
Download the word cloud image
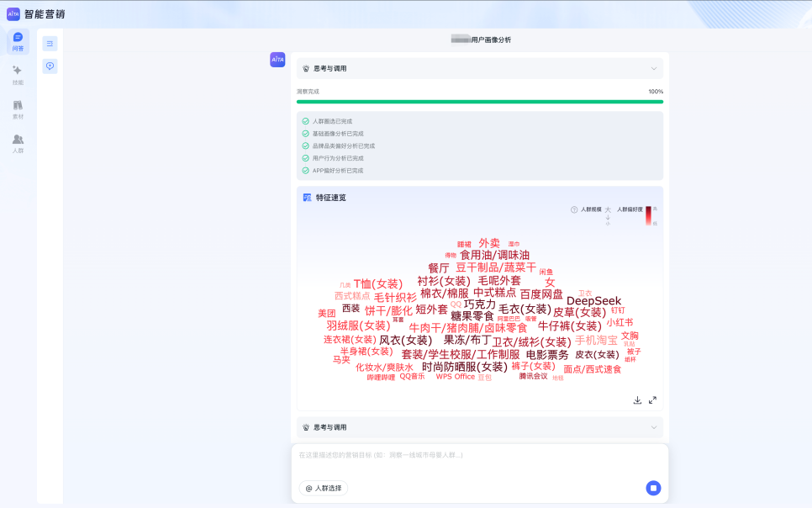point(637,400)
